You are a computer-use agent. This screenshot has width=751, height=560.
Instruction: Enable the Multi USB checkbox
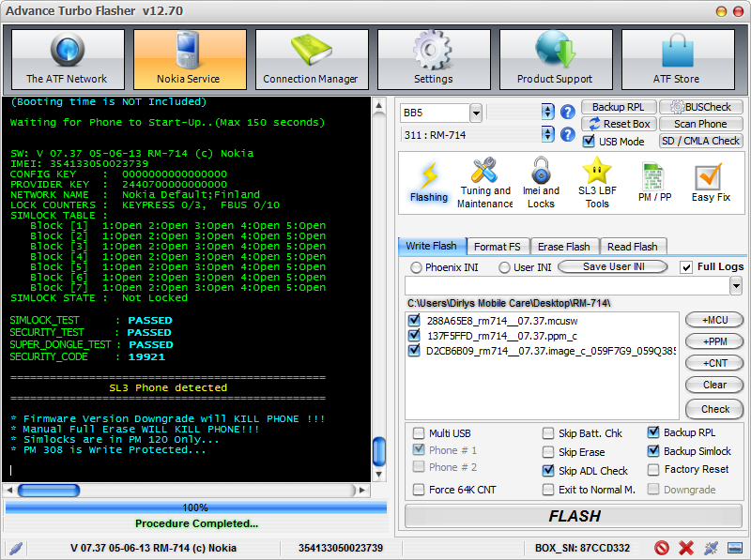[419, 433]
